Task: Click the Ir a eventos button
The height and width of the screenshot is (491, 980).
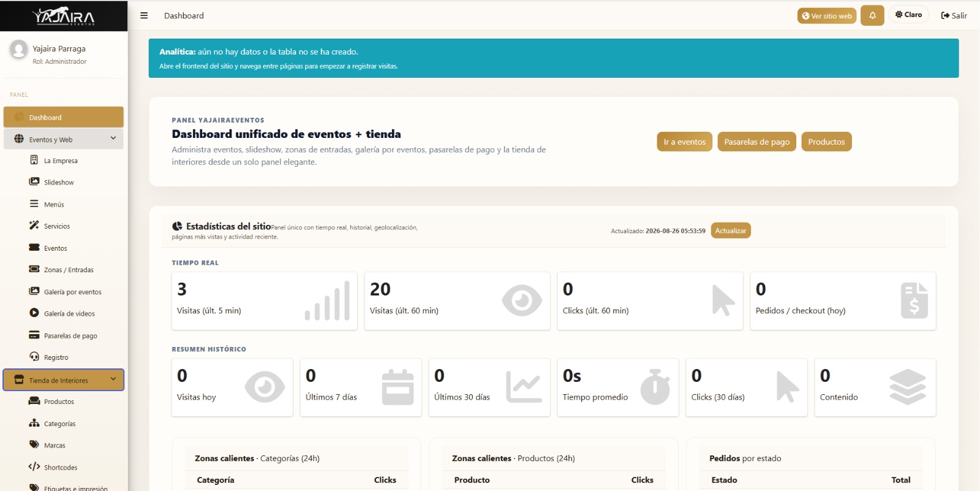Action: click(x=685, y=142)
